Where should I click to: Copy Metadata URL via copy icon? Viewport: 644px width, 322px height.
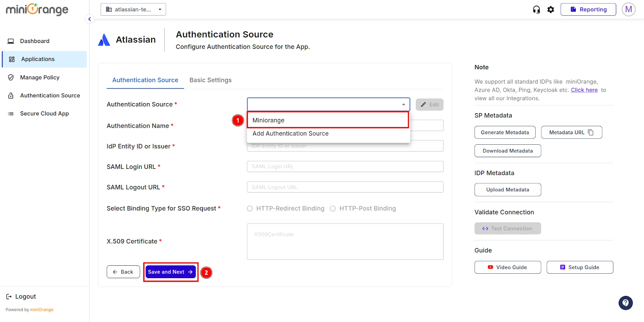(590, 132)
